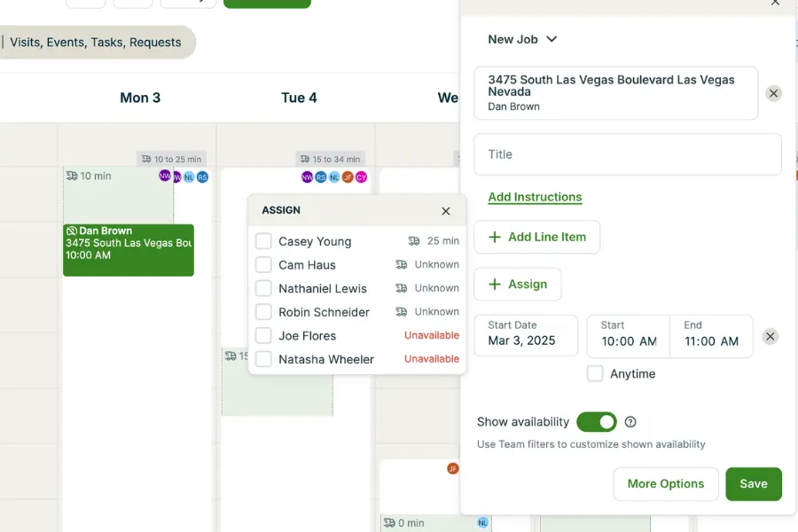Select the RS avatar in Tuesday column
This screenshot has height=532, width=798.
321,177
